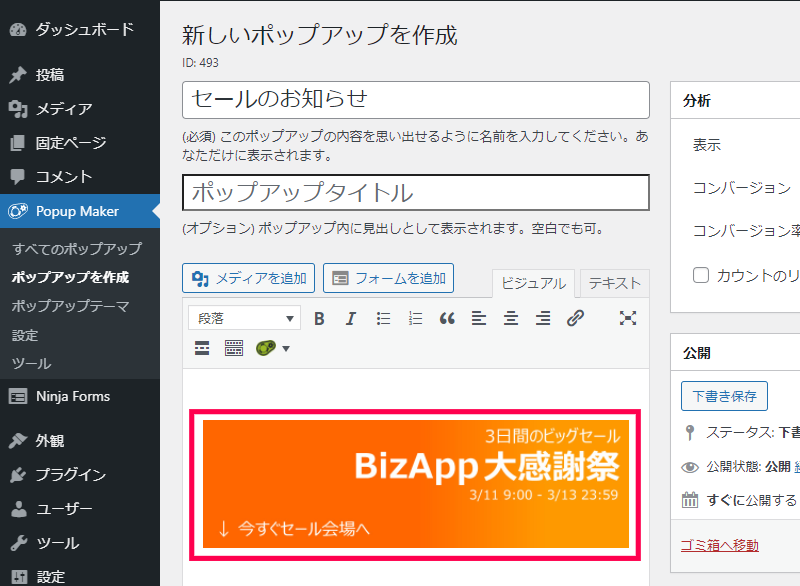Open Popup Maker 設定 submenu item
Image resolution: width=800 pixels, height=586 pixels.
(25, 336)
